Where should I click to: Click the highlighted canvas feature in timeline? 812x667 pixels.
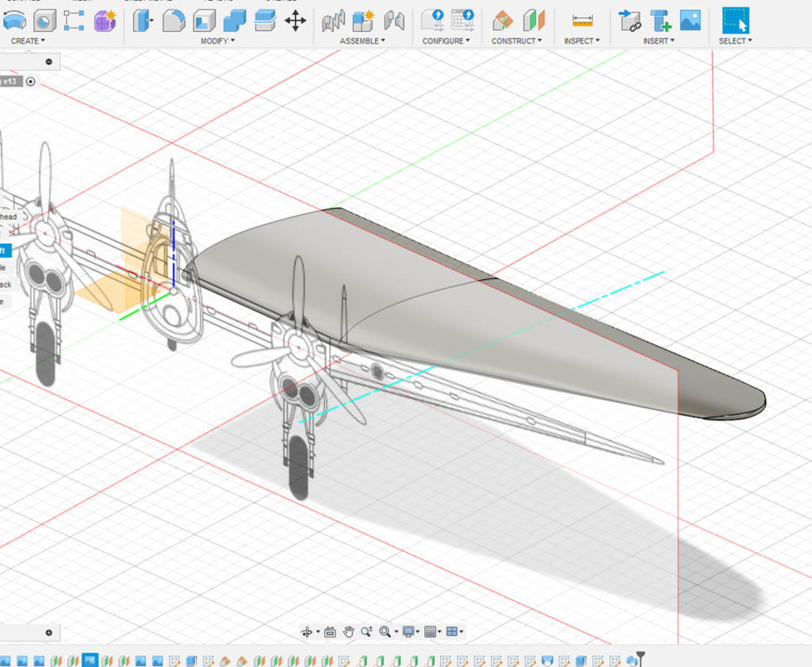click(90, 661)
